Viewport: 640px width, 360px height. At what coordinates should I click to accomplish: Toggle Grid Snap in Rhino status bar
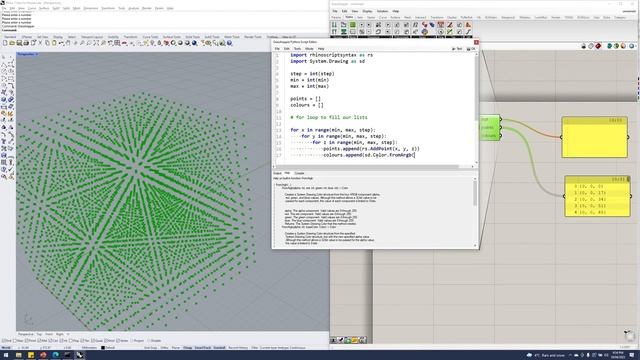click(151, 348)
